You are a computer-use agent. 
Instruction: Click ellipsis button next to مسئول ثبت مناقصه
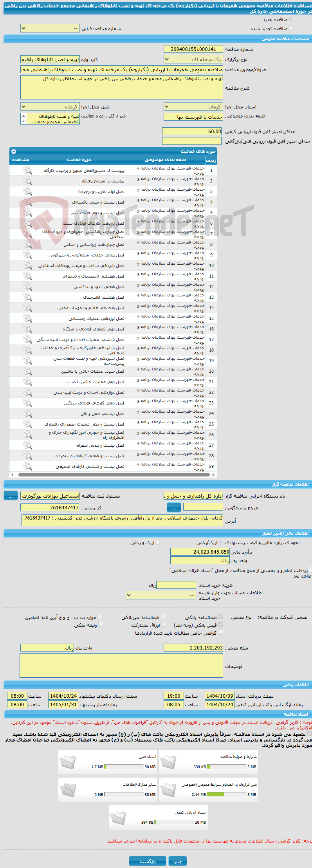(x=11, y=496)
